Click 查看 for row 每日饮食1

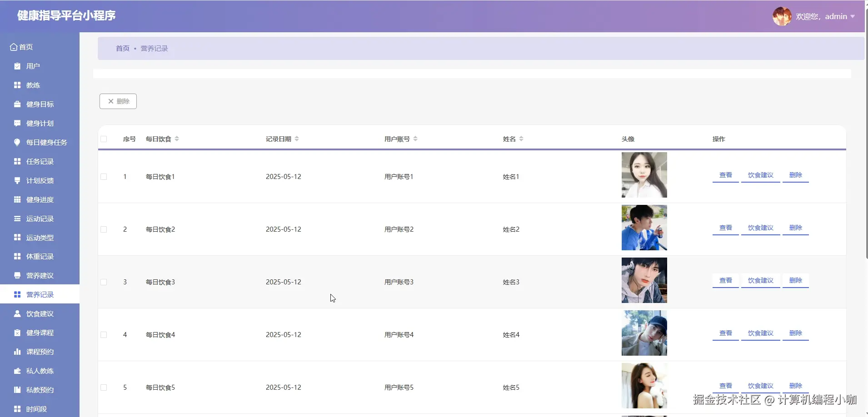click(x=726, y=175)
